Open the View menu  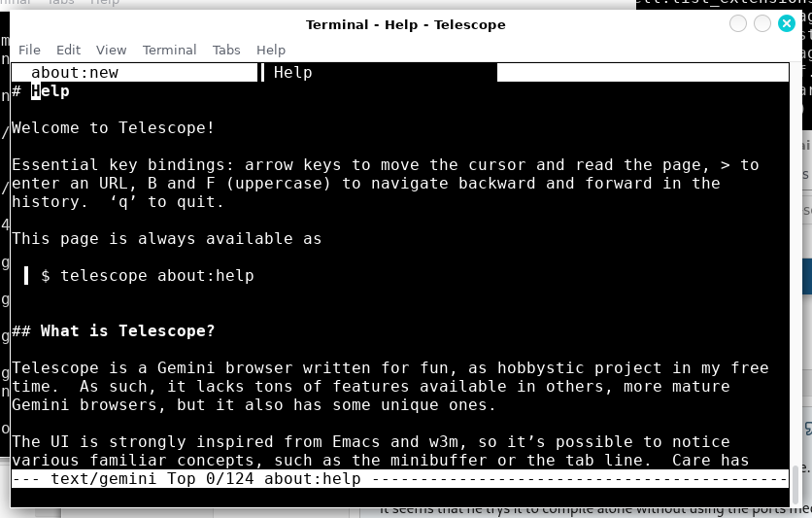(x=111, y=50)
